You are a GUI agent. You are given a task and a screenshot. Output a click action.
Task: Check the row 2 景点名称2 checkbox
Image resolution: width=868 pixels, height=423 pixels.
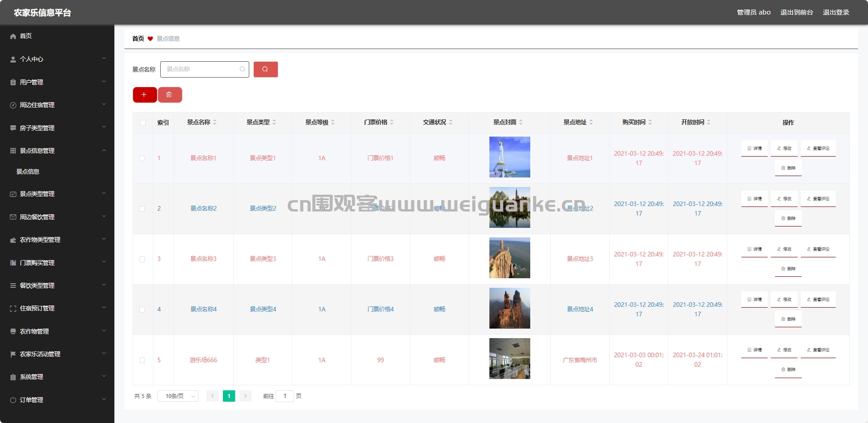click(142, 209)
